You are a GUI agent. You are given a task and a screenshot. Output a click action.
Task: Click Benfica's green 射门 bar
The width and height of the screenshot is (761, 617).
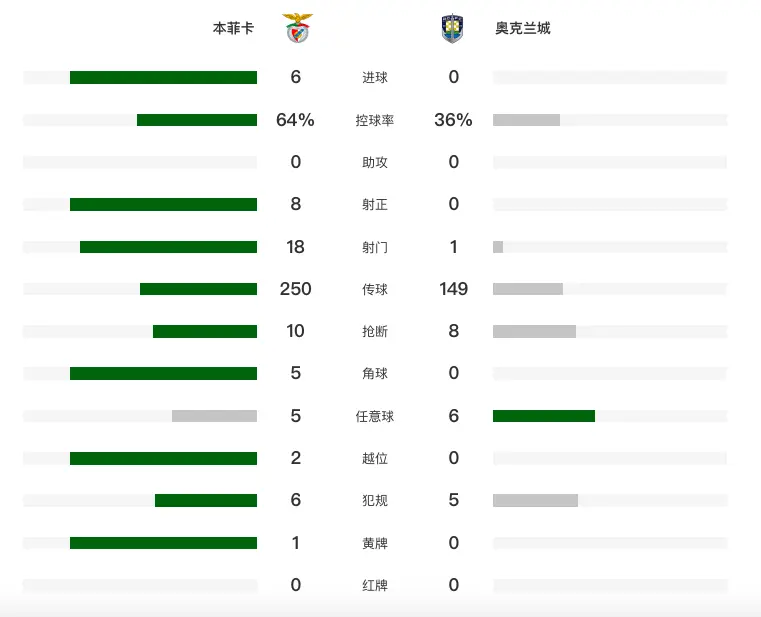pyautogui.click(x=168, y=247)
